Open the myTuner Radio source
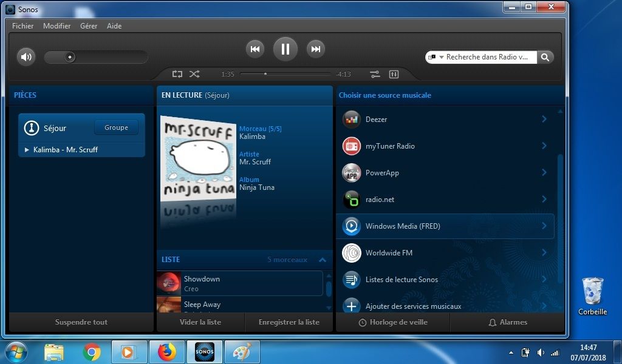Image resolution: width=622 pixels, height=364 pixels. point(445,146)
